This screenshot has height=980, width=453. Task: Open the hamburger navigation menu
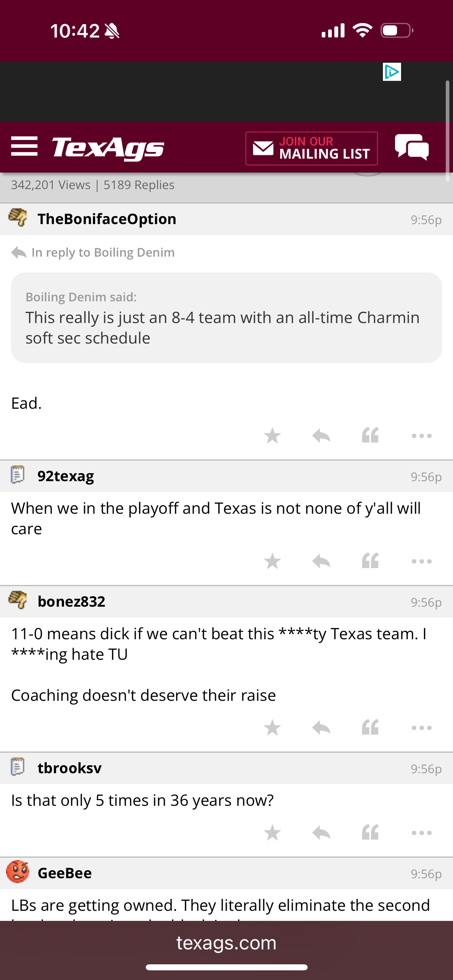coord(24,146)
